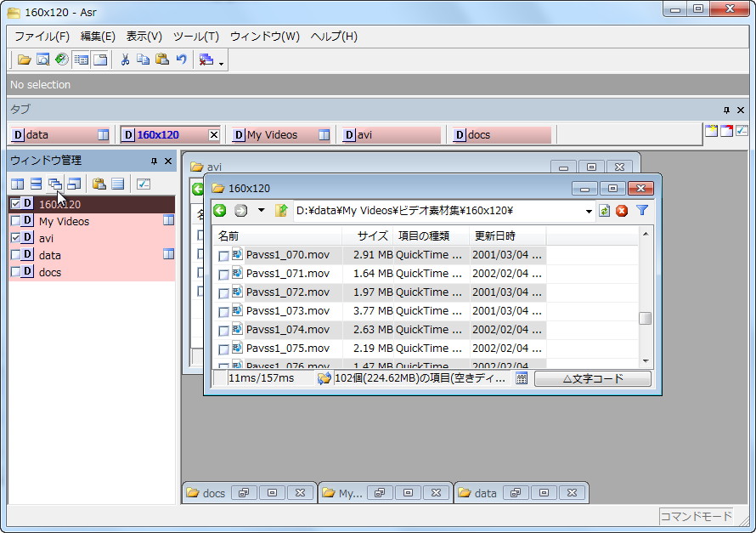Open the 編集(E) menu
The height and width of the screenshot is (533, 756).
click(98, 37)
